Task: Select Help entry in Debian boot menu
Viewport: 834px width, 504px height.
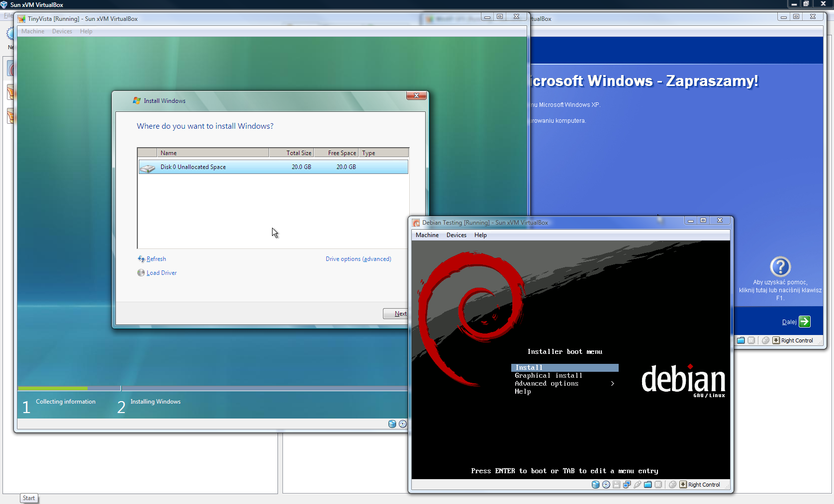Action: coord(523,392)
